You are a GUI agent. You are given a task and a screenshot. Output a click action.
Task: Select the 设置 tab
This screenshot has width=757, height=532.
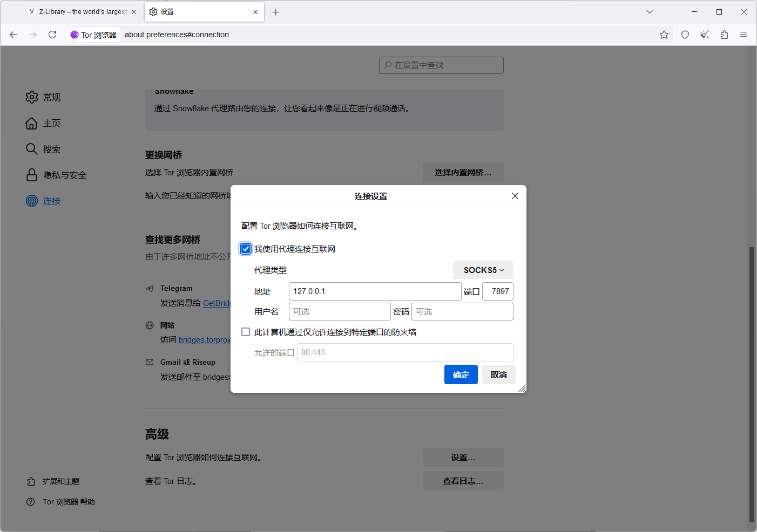[204, 12]
